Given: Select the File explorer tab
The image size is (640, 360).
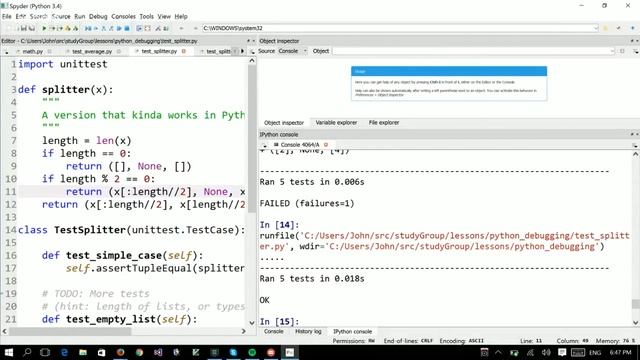Looking at the screenshot, I should [384, 122].
